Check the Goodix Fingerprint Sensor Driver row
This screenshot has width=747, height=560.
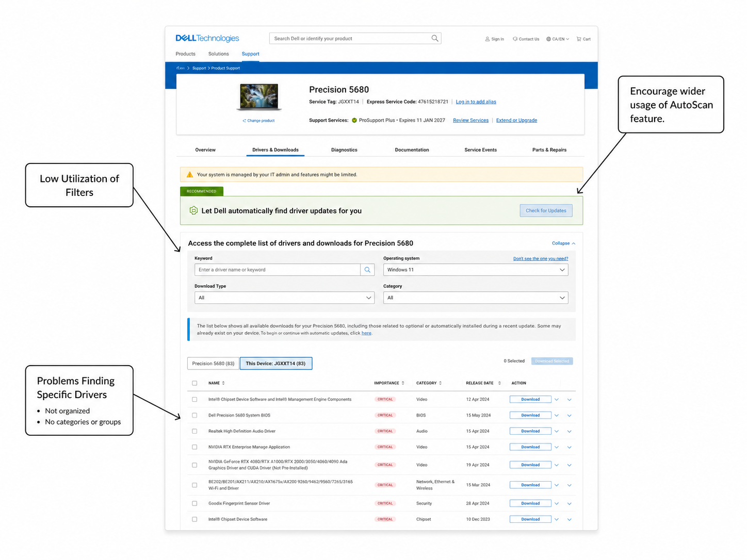(x=194, y=503)
